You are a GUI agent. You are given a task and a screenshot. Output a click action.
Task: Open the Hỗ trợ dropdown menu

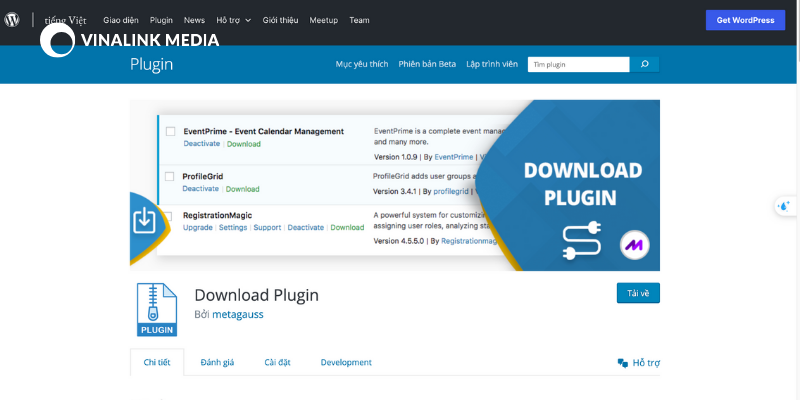click(234, 20)
